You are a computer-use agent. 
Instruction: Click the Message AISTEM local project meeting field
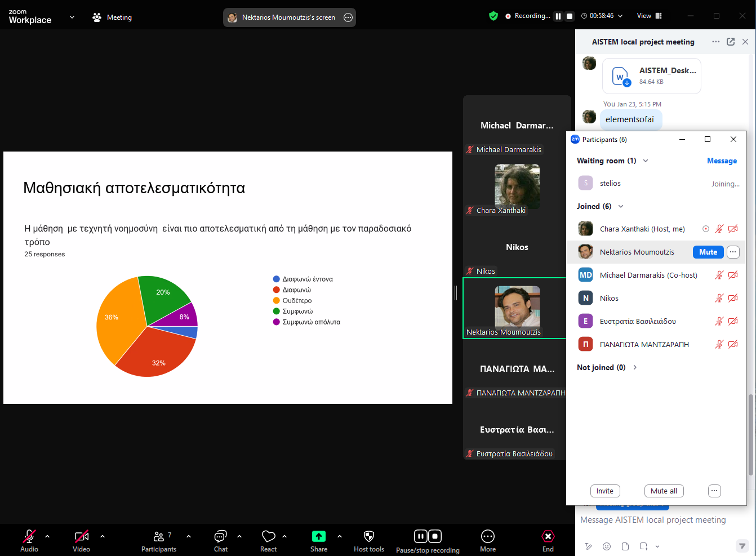click(653, 520)
